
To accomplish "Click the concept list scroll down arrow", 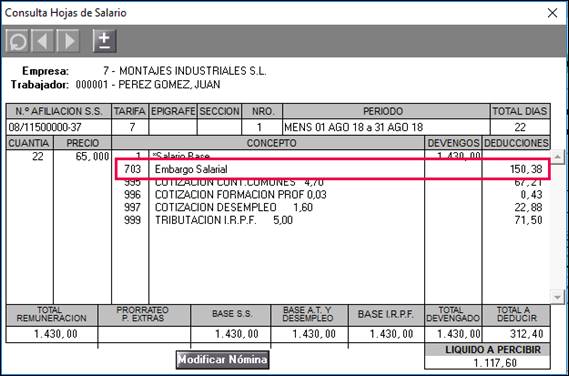I will 557,297.
